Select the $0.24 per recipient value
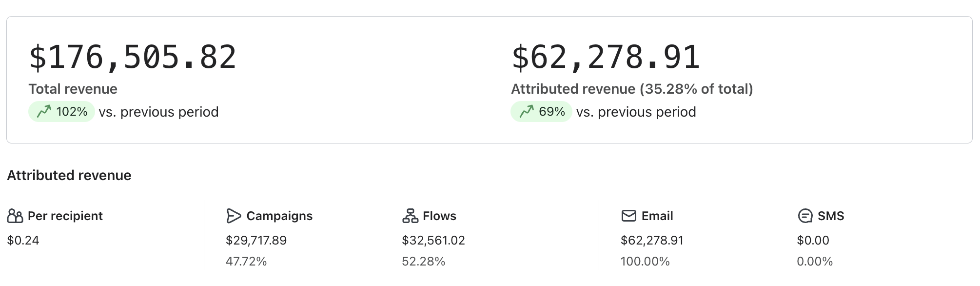 [23, 240]
